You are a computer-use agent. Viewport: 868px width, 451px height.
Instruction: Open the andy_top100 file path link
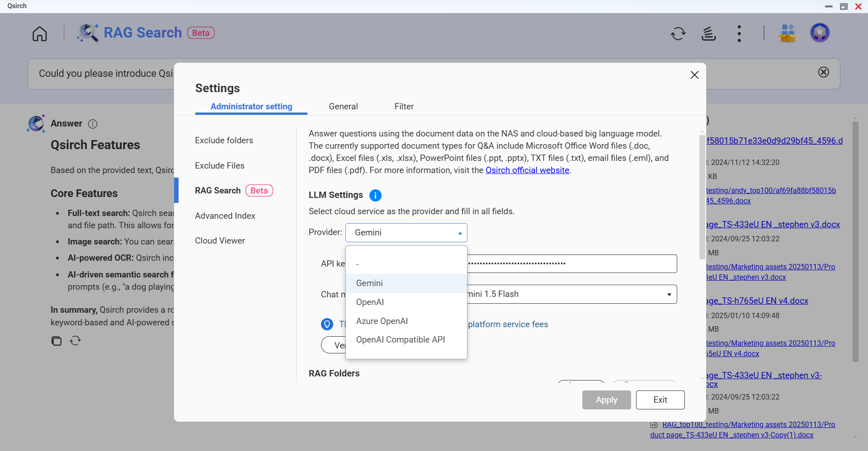pos(771,196)
